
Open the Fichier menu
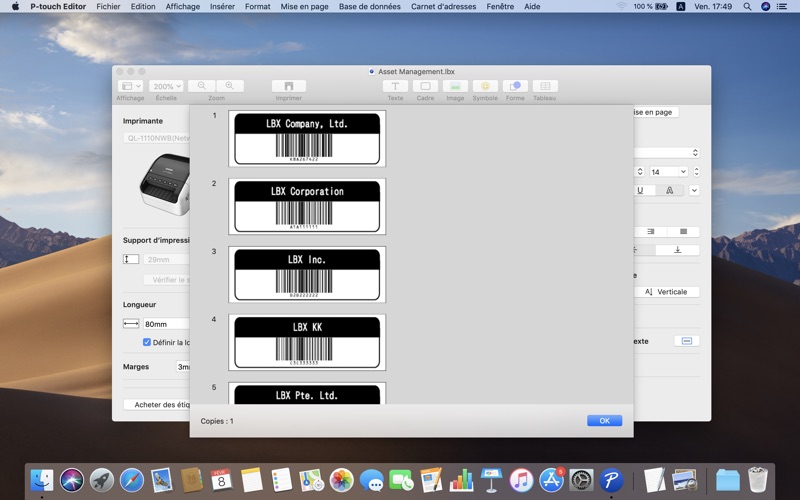coord(108,7)
